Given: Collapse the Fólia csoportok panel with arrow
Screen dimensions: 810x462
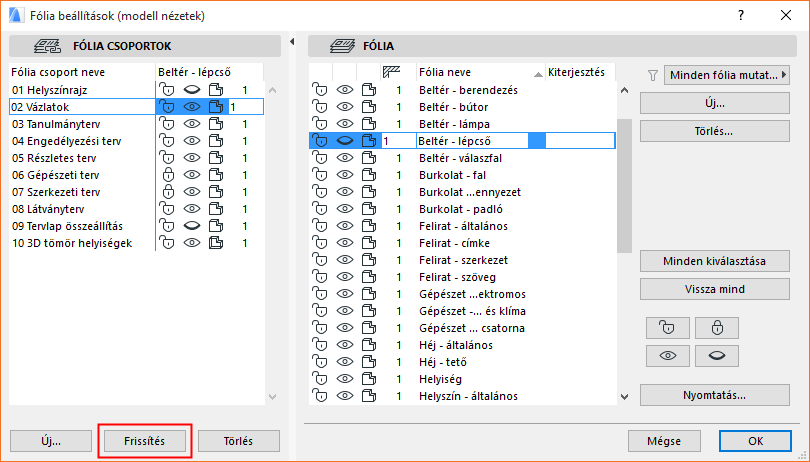Looking at the screenshot, I should 290,41.
